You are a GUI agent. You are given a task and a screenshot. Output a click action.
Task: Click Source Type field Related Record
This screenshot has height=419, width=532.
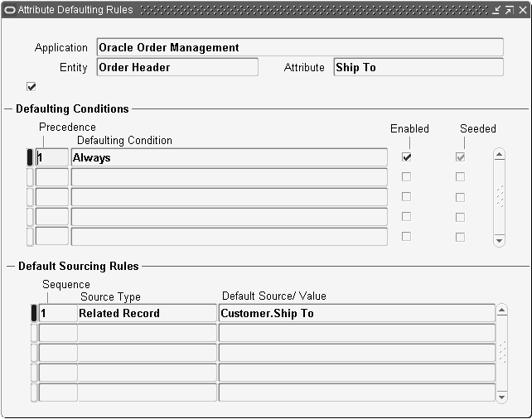coord(147,313)
